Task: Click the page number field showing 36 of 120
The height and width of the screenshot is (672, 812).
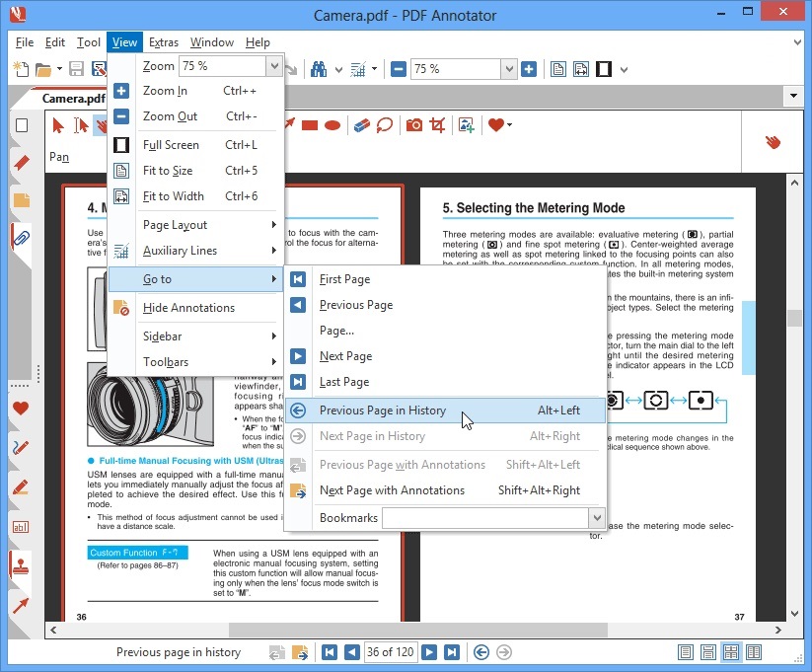Action: pos(391,652)
